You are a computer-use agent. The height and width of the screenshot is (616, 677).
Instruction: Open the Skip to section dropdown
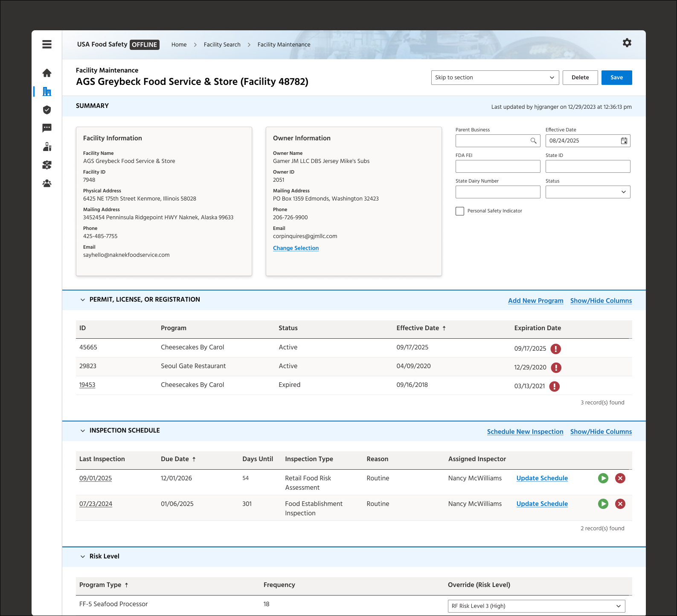495,78
